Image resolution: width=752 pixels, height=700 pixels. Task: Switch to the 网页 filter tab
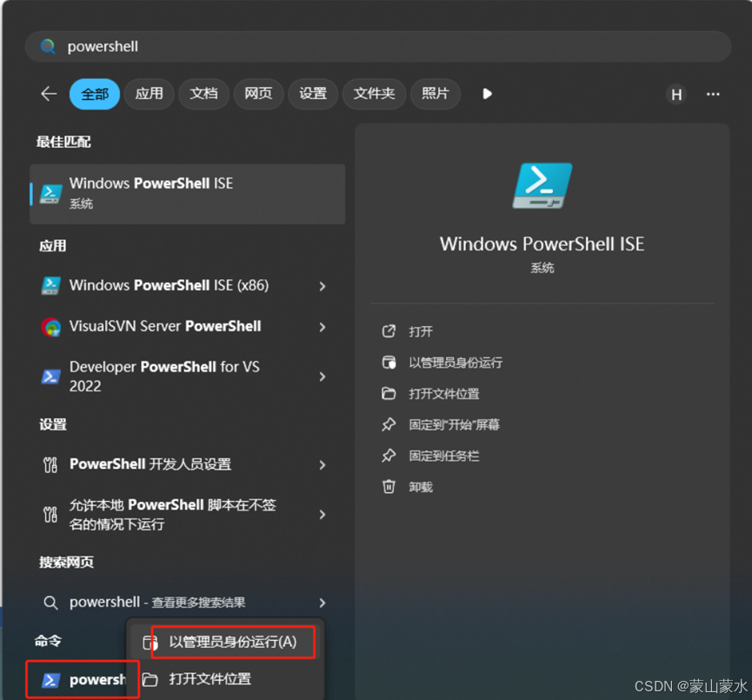(258, 94)
